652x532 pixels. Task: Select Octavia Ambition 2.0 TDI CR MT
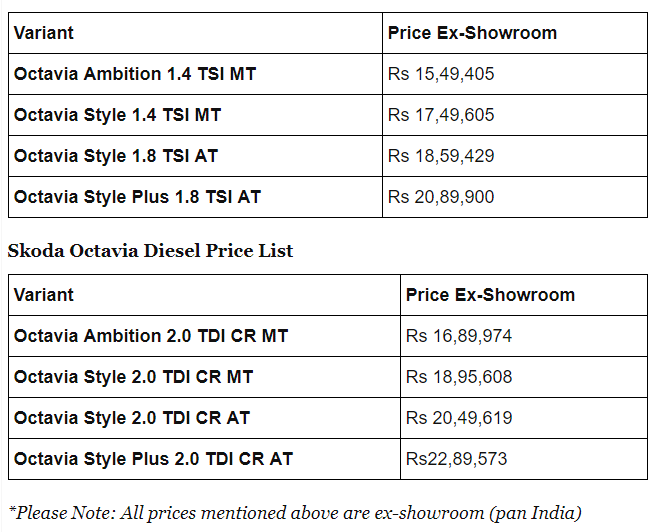click(x=151, y=336)
